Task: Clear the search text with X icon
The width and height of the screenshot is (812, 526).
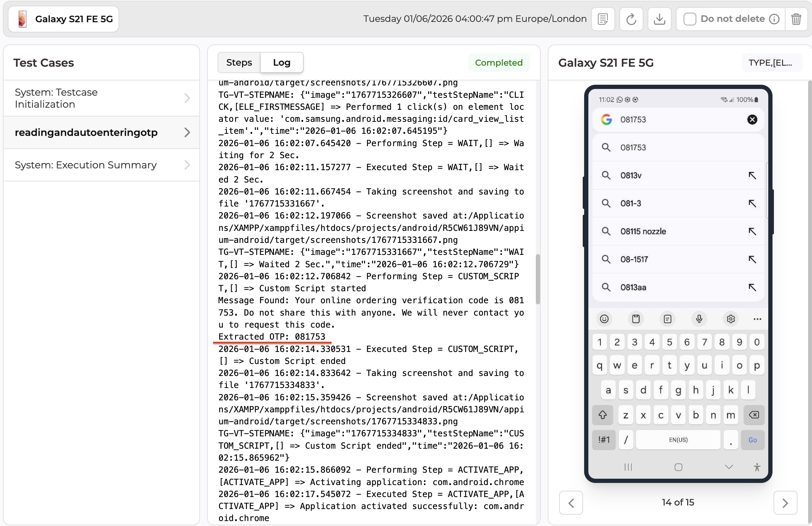Action: [752, 120]
